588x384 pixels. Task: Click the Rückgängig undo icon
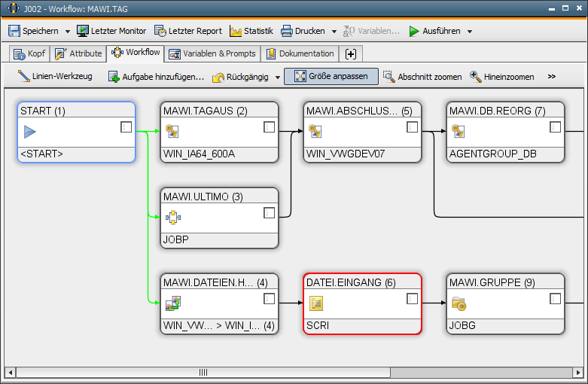pyautogui.click(x=218, y=77)
